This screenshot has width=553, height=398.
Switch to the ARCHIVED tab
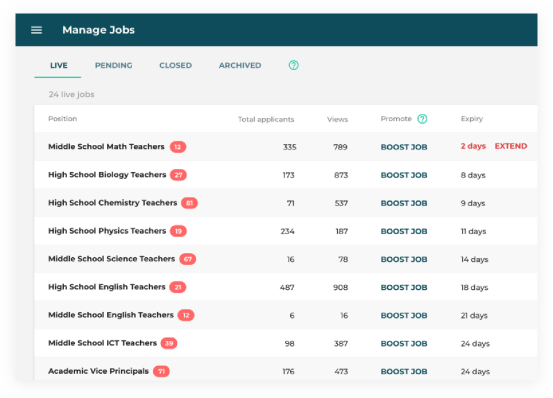pyautogui.click(x=240, y=66)
